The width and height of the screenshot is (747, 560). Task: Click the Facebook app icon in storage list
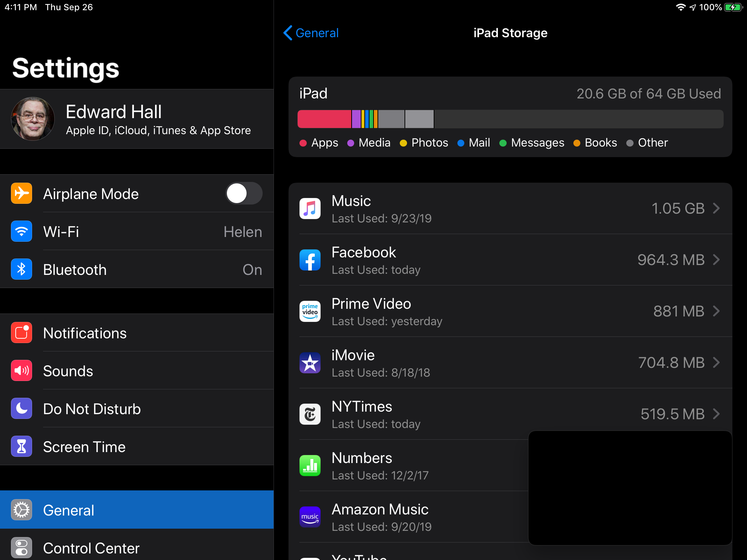tap(310, 260)
